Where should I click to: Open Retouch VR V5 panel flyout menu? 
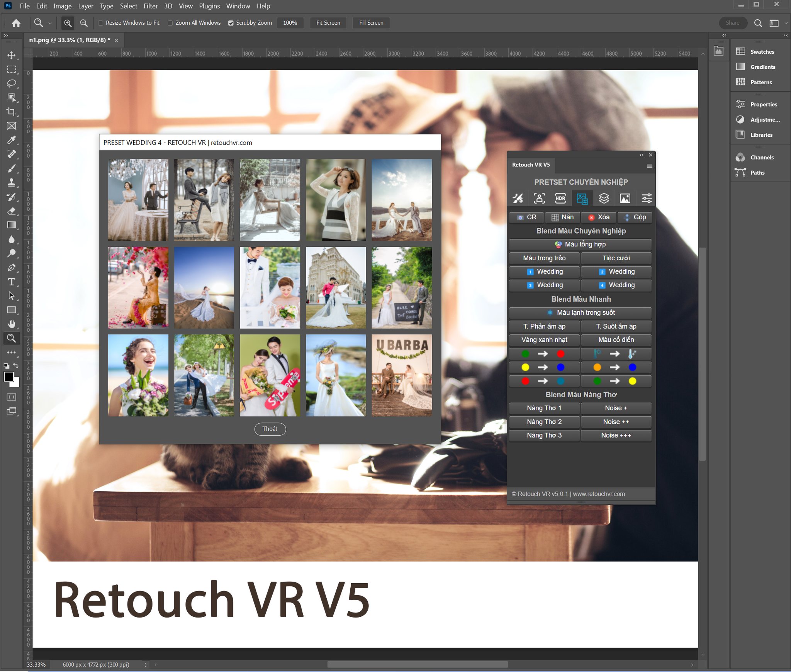(x=649, y=166)
